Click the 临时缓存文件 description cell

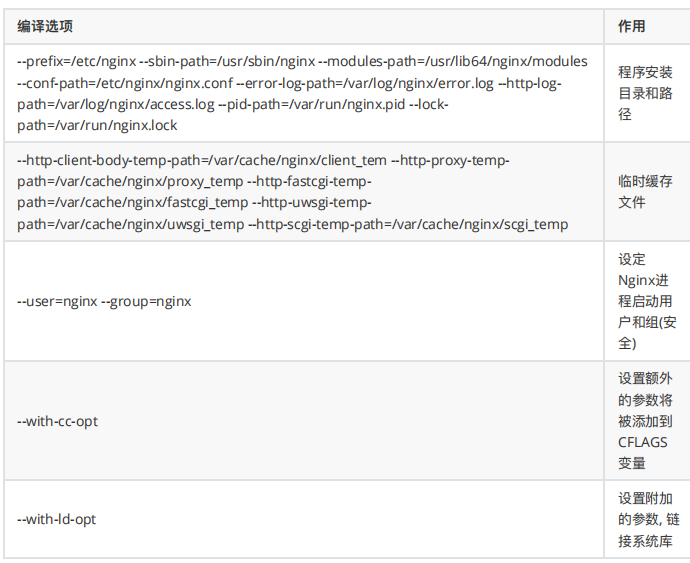645,191
